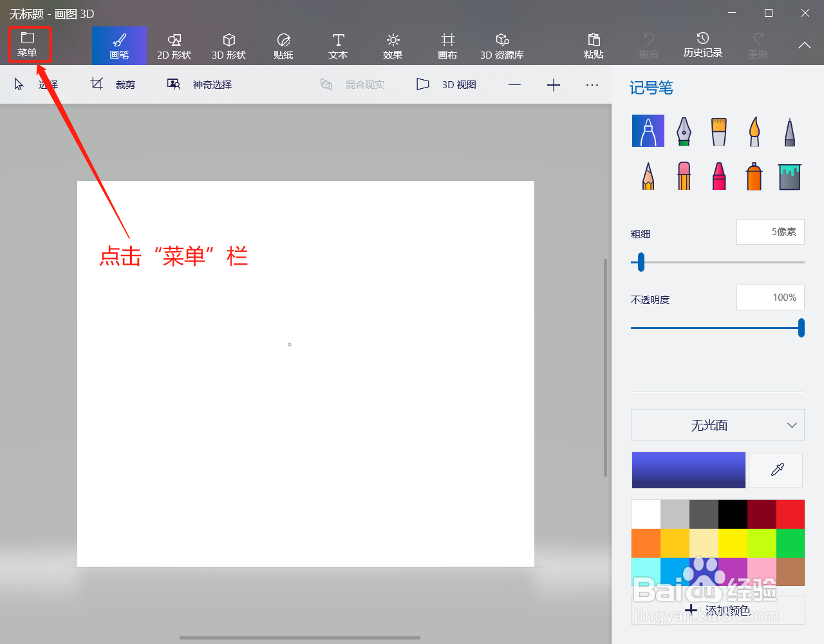Viewport: 824px width, 644px height.
Task: Open the more options ellipsis menu
Action: coord(592,84)
